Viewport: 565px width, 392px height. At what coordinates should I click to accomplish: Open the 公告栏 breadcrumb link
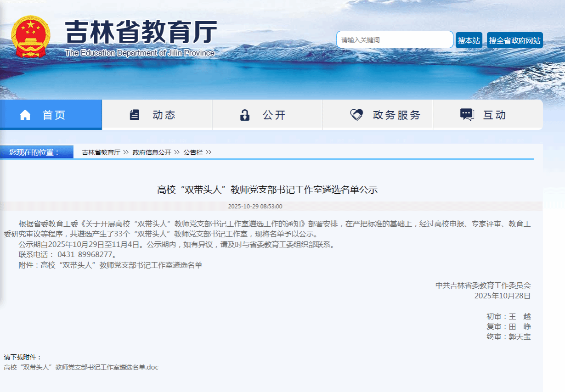[x=192, y=152]
